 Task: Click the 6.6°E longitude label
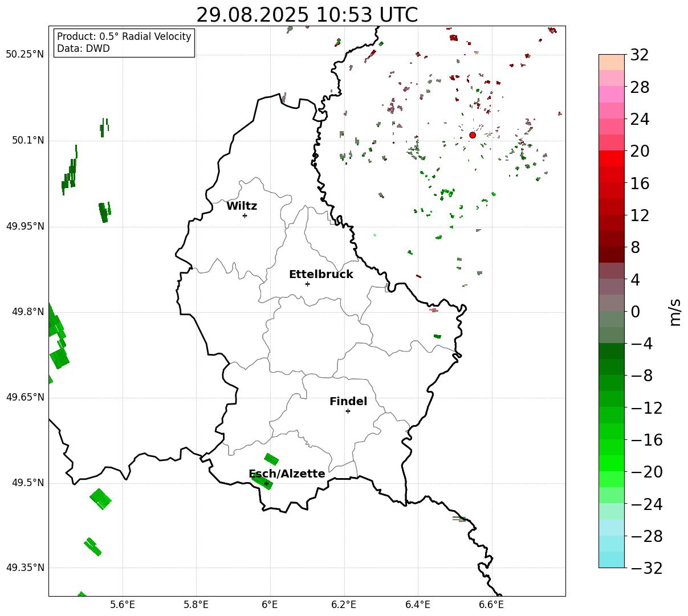click(x=492, y=605)
